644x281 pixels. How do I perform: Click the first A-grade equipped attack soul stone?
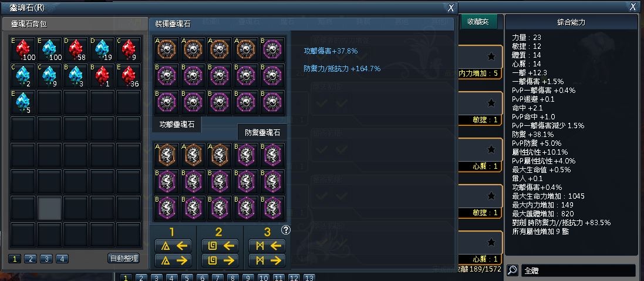tap(166, 49)
